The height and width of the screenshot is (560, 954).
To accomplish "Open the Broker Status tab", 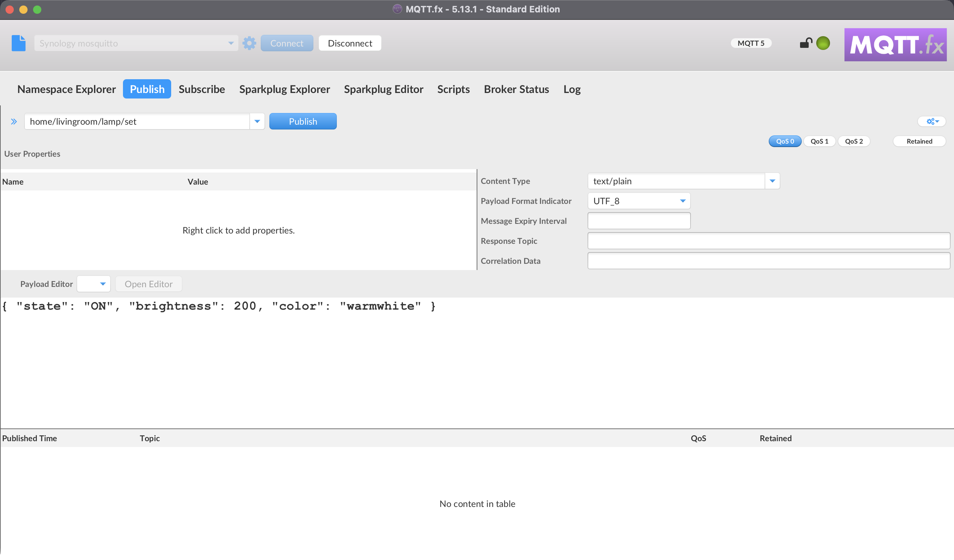I will tap(516, 89).
